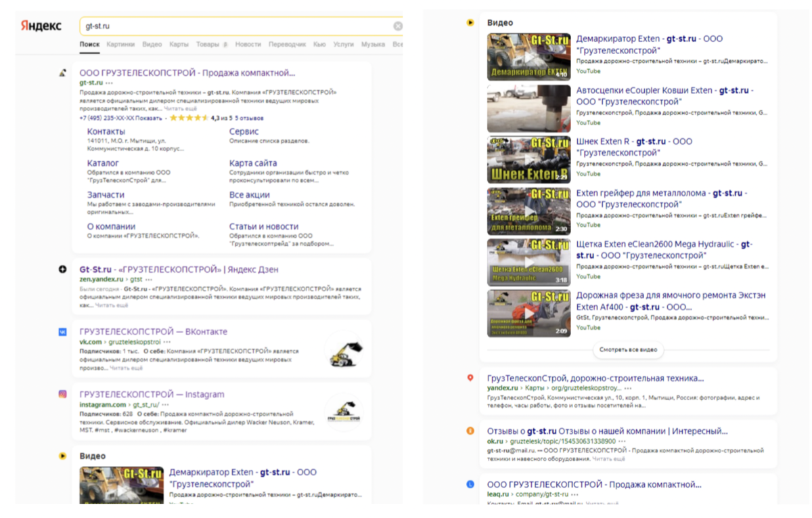
Task: Click Читать ещё in the ВКонтакте result
Action: (127, 368)
